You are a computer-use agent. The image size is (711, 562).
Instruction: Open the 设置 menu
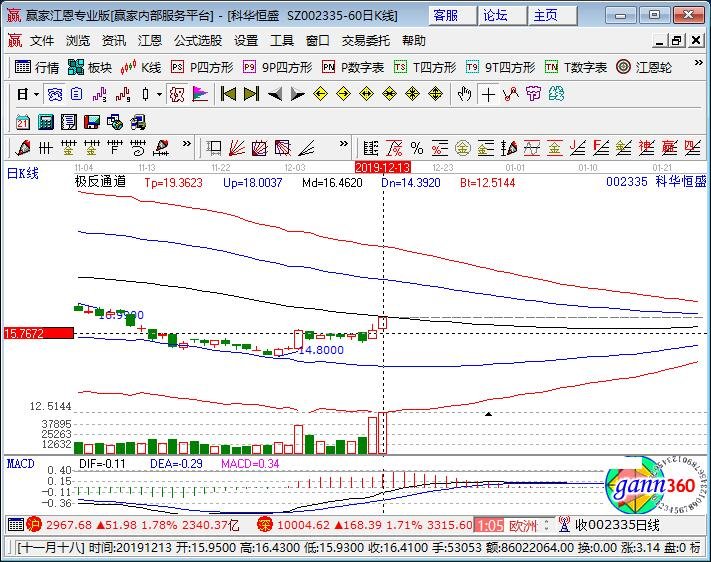pyautogui.click(x=246, y=41)
